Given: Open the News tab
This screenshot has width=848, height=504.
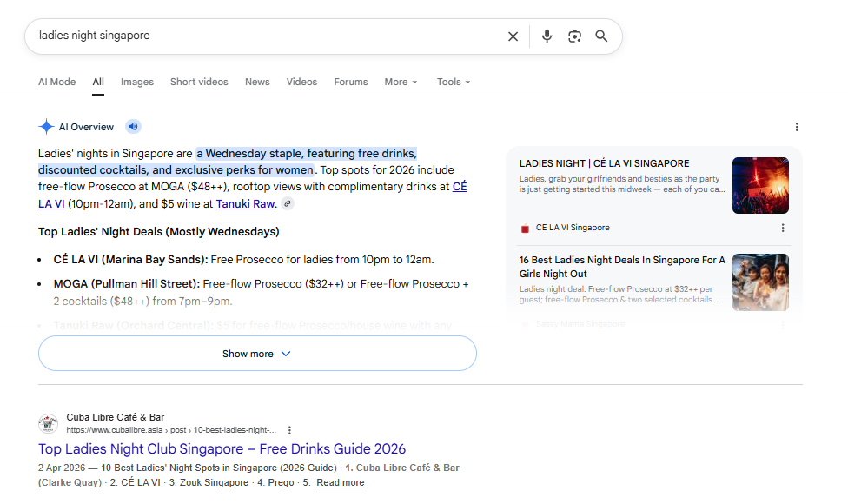Looking at the screenshot, I should pos(257,82).
